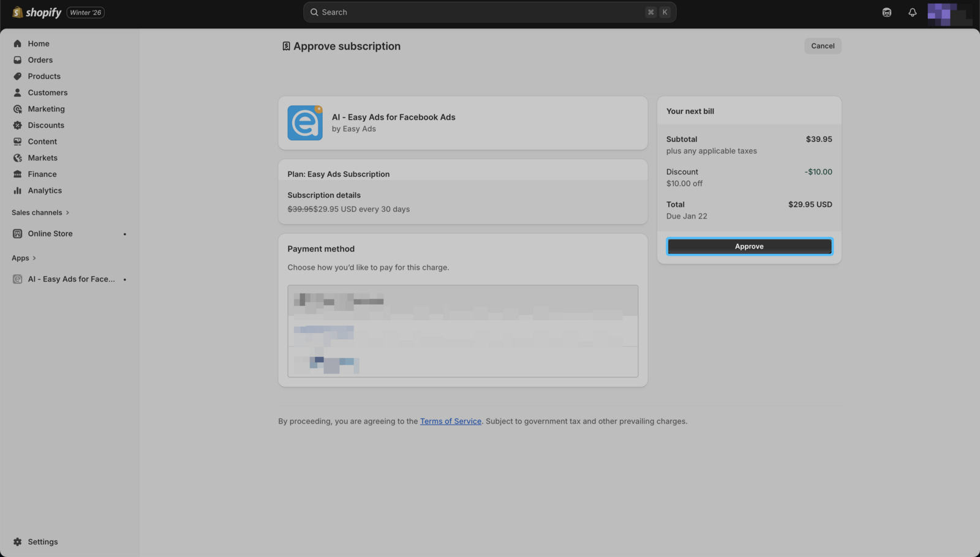Open the Finance menu item
This screenshot has width=980, height=557.
click(42, 174)
